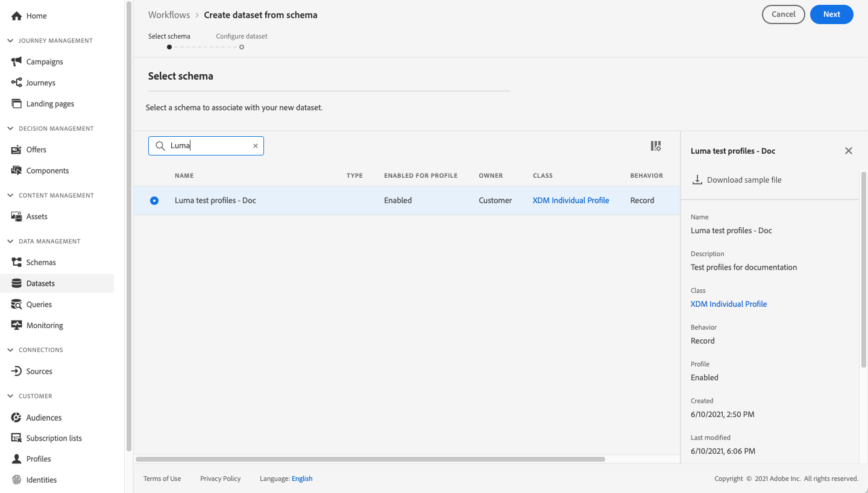Click the Owner column header
The image size is (868, 493).
[x=491, y=175]
